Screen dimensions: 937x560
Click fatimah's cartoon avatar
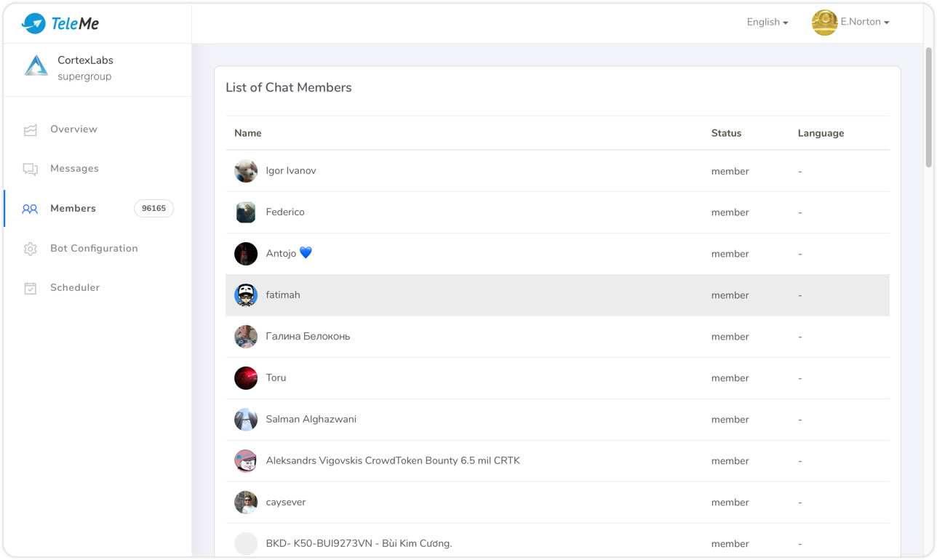click(246, 295)
